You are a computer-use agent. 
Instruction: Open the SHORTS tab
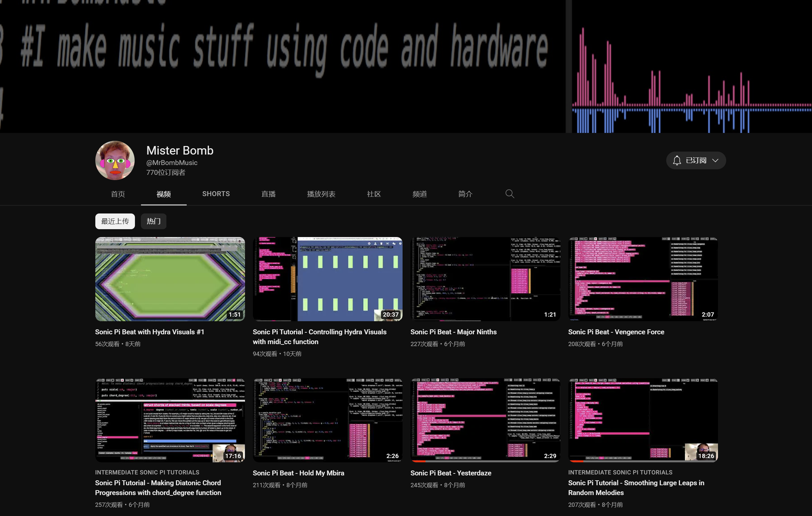216,194
